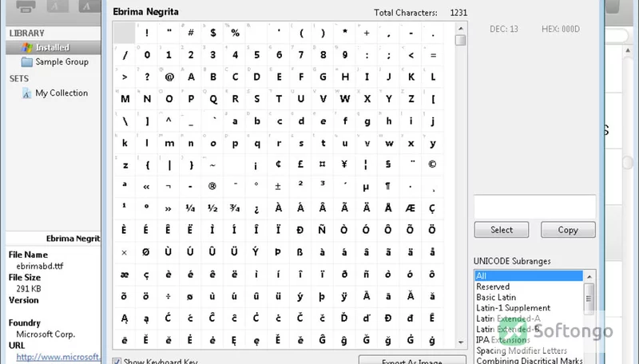
Task: Select the lowercase æ glyph
Action: pos(125,275)
